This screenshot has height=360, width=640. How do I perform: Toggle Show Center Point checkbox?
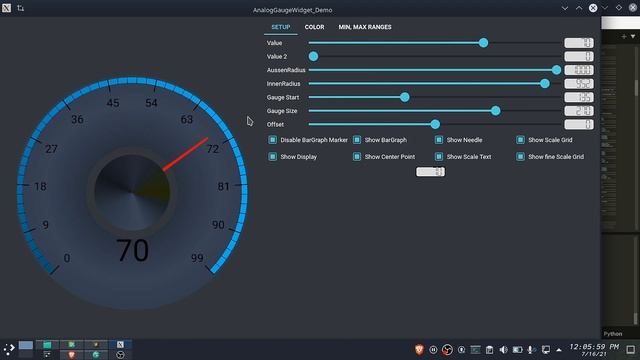coord(357,157)
